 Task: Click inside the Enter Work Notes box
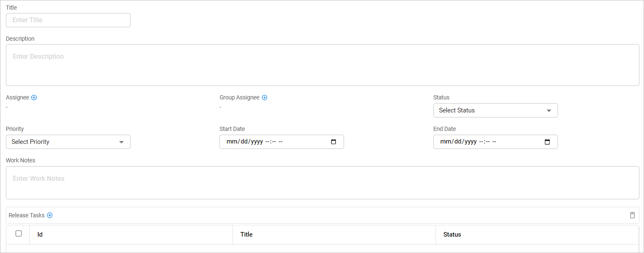[322, 183]
